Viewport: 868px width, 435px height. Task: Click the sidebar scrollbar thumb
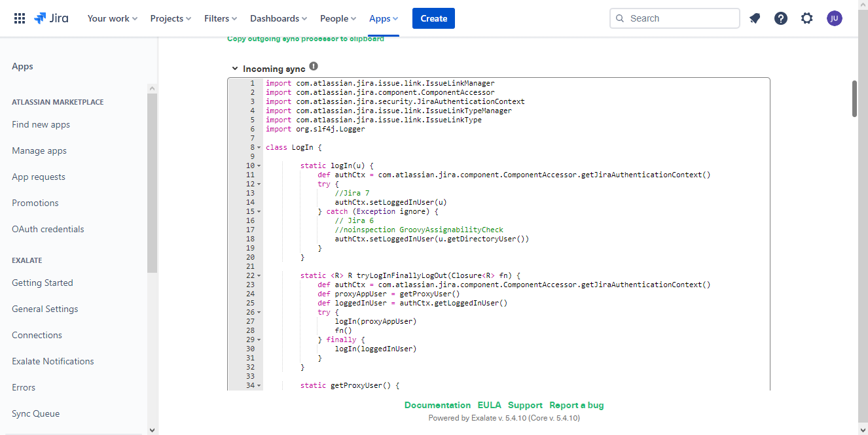tap(152, 183)
